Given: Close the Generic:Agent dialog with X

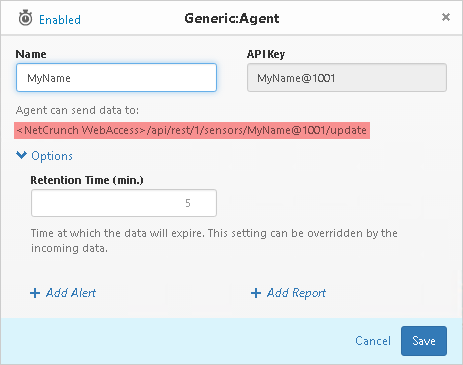Looking at the screenshot, I should tap(446, 17).
